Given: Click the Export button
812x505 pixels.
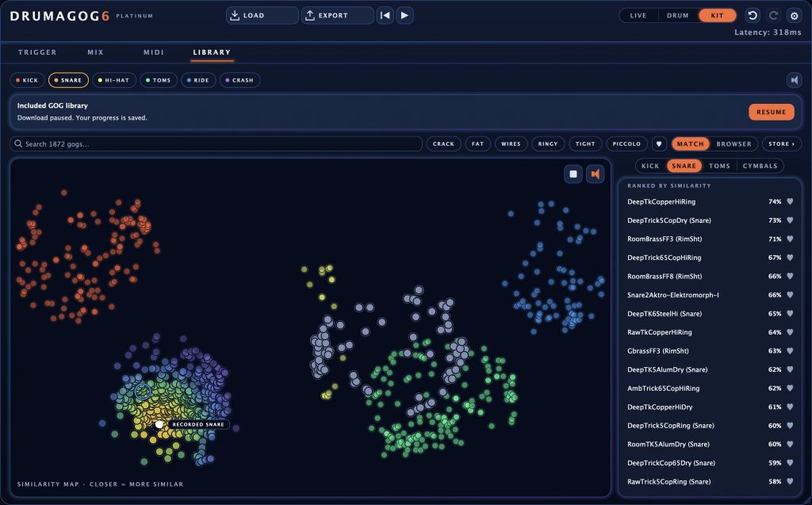Looking at the screenshot, I should [x=337, y=16].
